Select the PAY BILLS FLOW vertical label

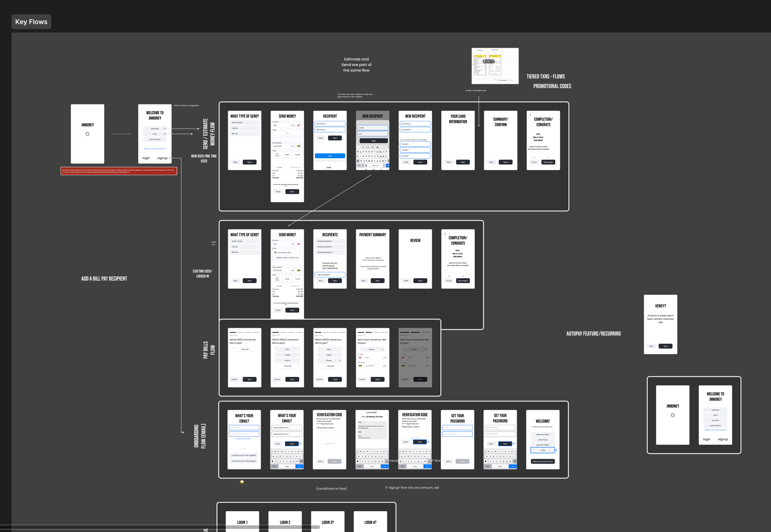click(209, 350)
